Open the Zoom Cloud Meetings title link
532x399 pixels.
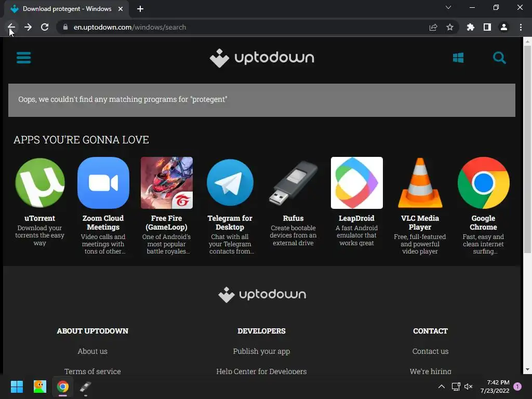pos(103,222)
